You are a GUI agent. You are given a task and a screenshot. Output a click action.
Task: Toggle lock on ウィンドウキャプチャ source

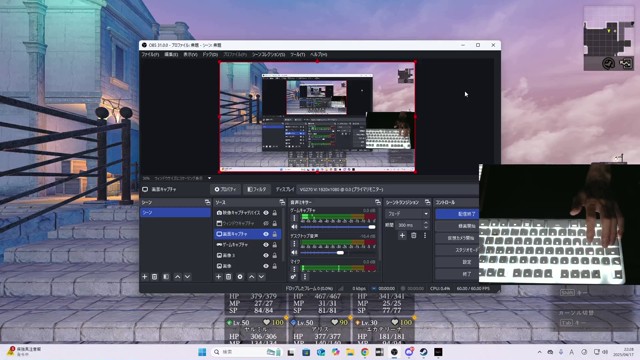275,224
